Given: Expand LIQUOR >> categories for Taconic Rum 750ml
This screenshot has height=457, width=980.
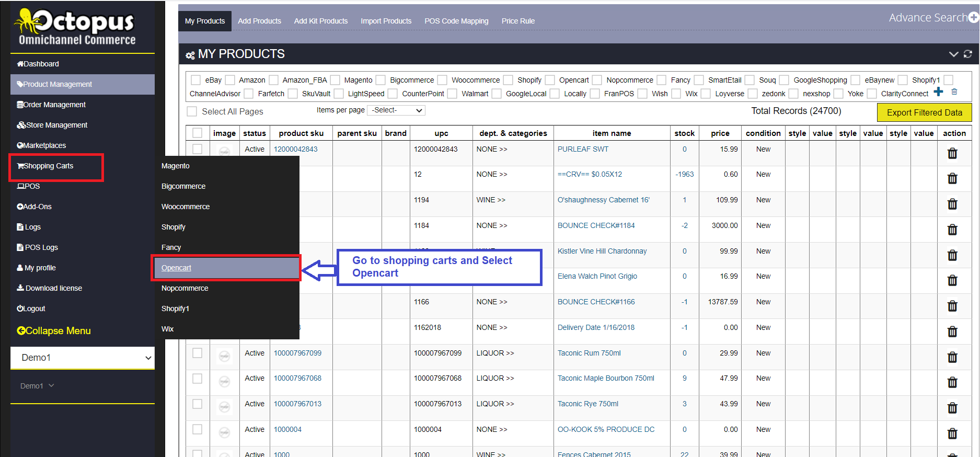Looking at the screenshot, I should pos(495,353).
